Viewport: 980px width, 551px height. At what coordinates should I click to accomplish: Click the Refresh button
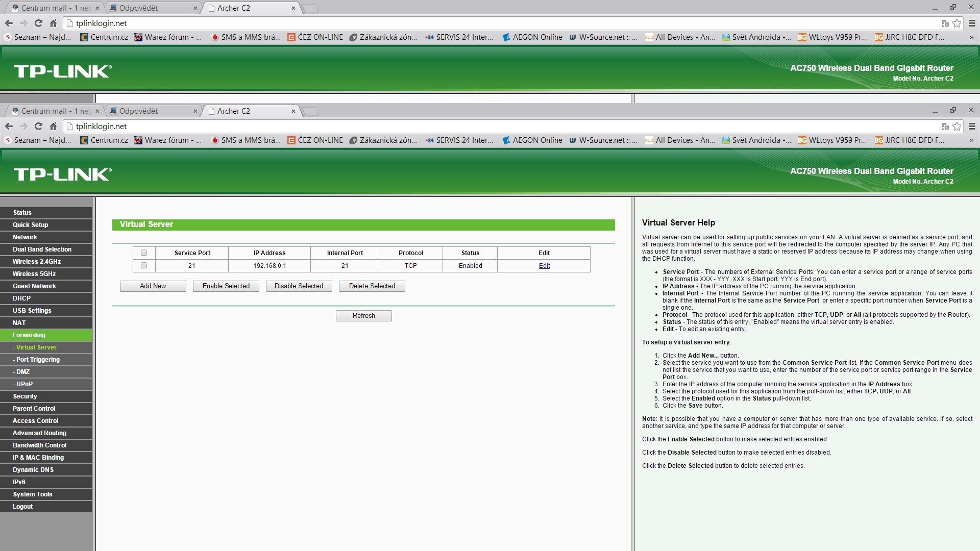point(363,316)
